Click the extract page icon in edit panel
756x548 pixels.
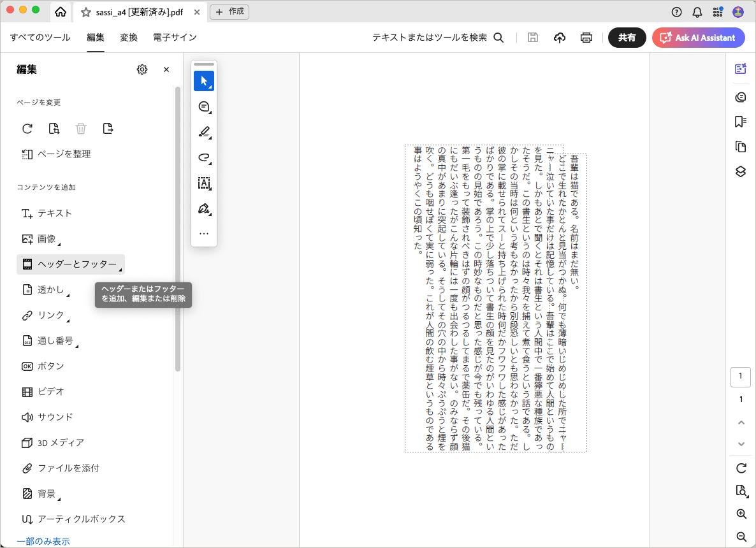click(x=108, y=128)
